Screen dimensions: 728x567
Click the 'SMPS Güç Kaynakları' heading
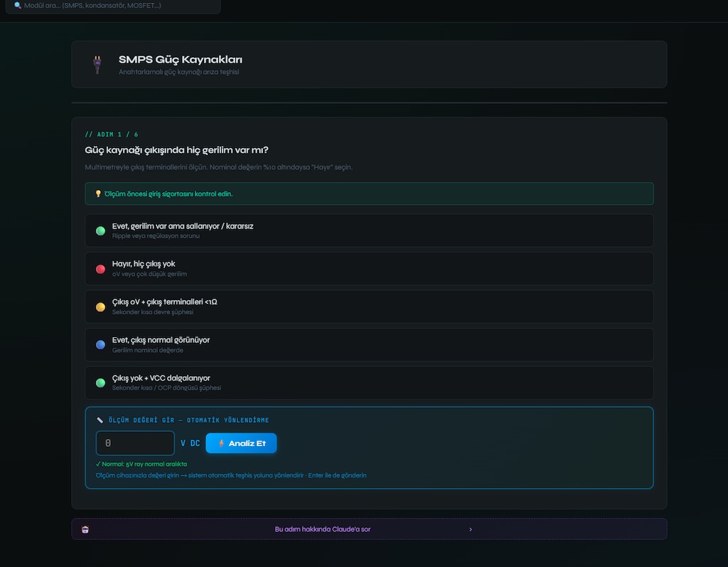tap(180, 60)
